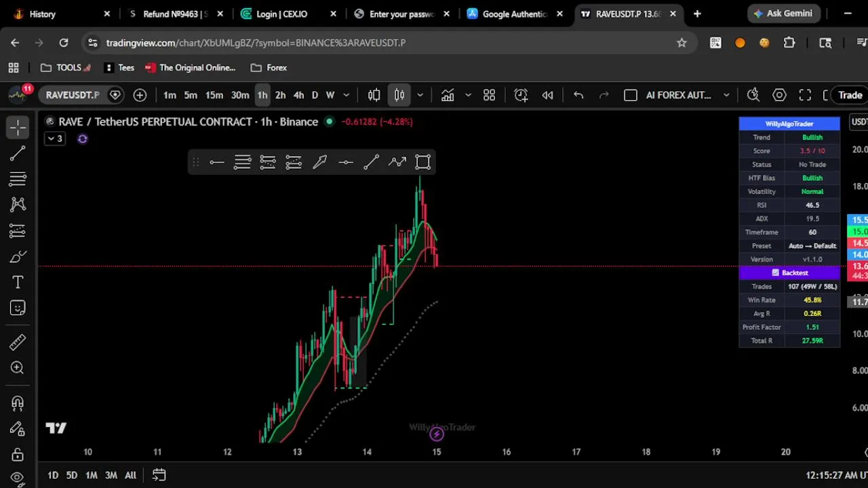868x488 pixels.
Task: Activate the text annotation tool
Action: coord(18,282)
